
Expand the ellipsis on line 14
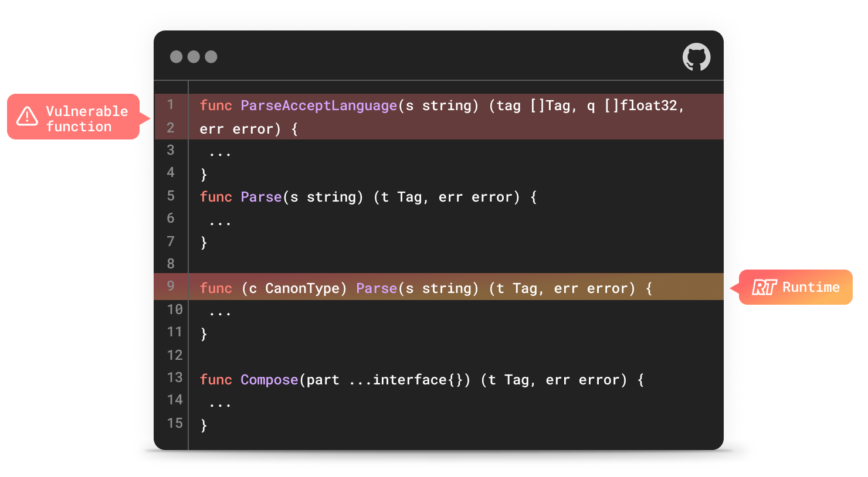[x=220, y=404]
